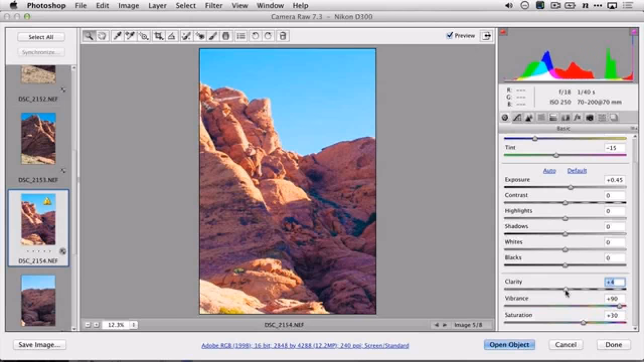Rotate image 90° counter-clockwise
This screenshot has width=644, height=362.
click(x=255, y=36)
